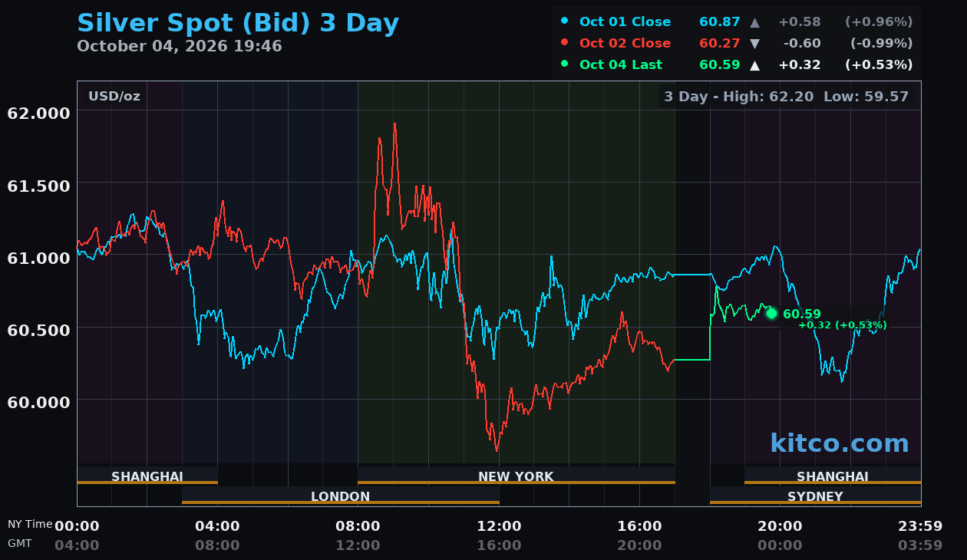Click the '(-0.99%)' percent change
The image size is (967, 560).
point(881,44)
